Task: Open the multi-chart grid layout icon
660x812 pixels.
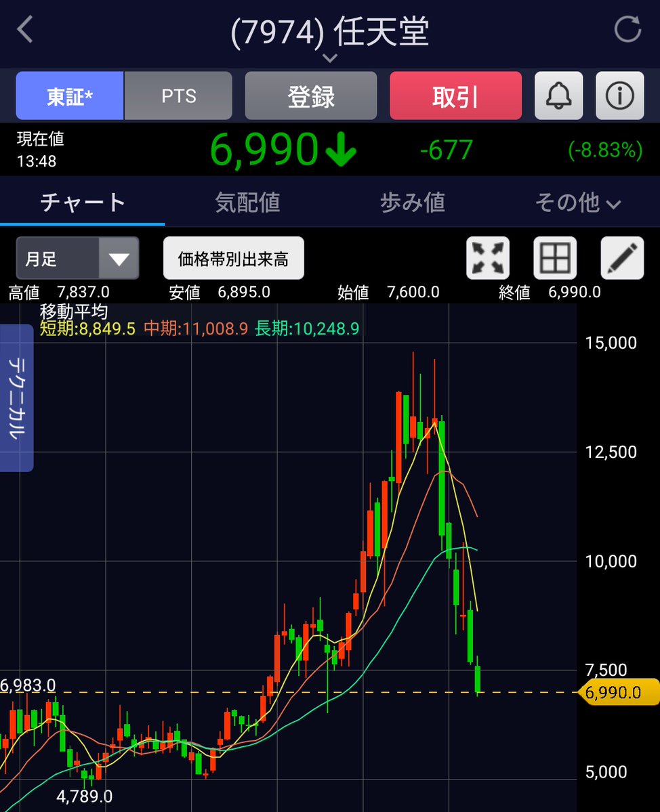Action: coord(555,258)
